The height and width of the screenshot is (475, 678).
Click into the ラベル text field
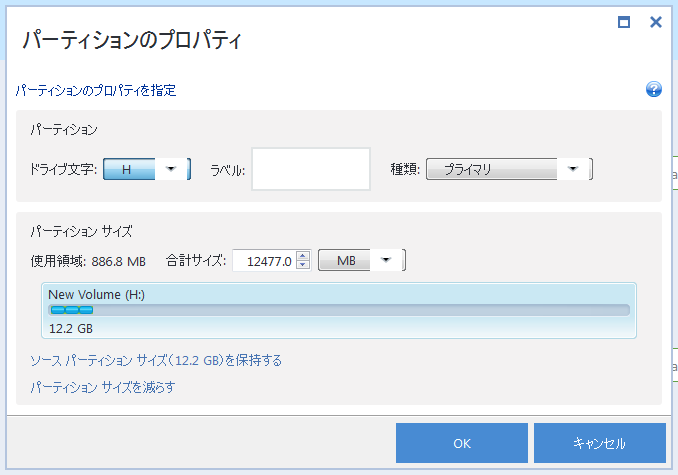pos(310,169)
